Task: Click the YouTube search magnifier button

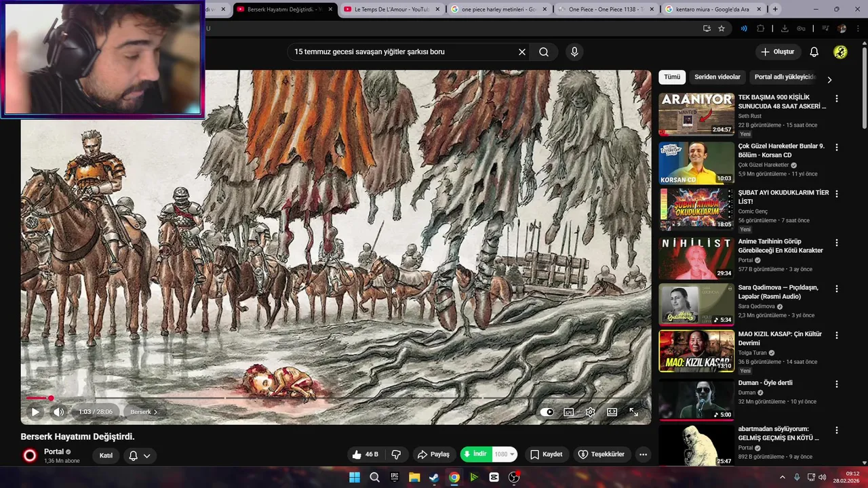Action: click(x=544, y=52)
